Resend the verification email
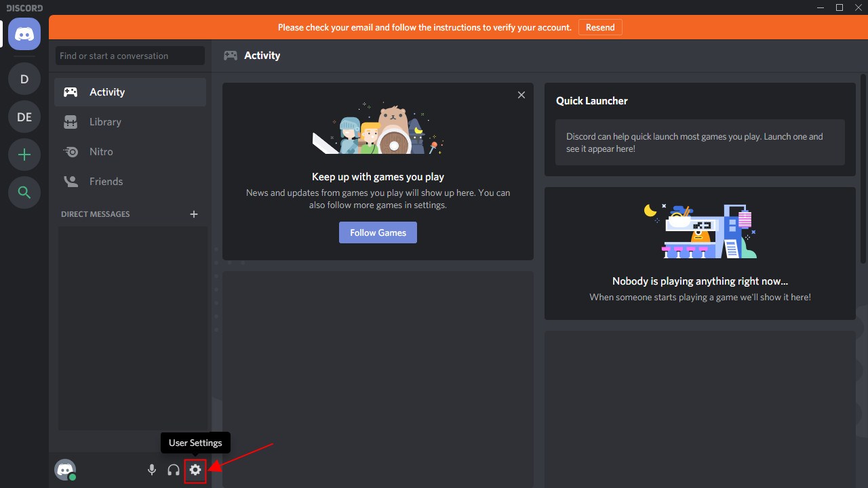The height and width of the screenshot is (488, 868). [600, 28]
